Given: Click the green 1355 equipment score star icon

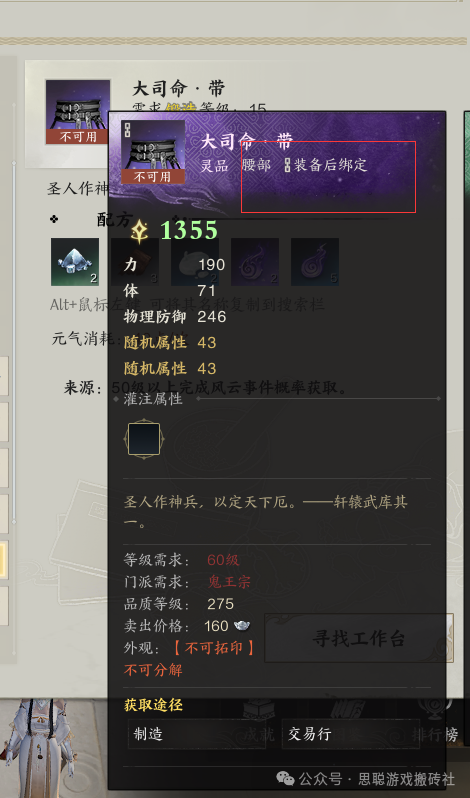Looking at the screenshot, I should point(139,232).
